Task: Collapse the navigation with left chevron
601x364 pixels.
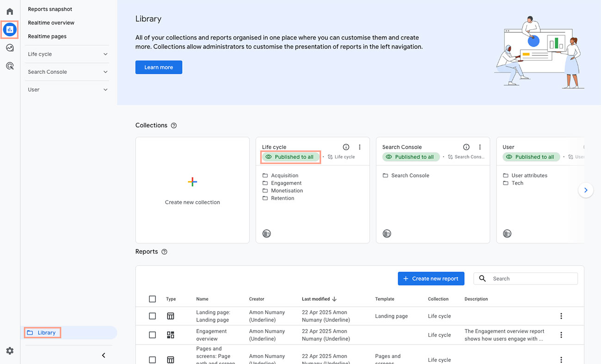Action: [104, 355]
